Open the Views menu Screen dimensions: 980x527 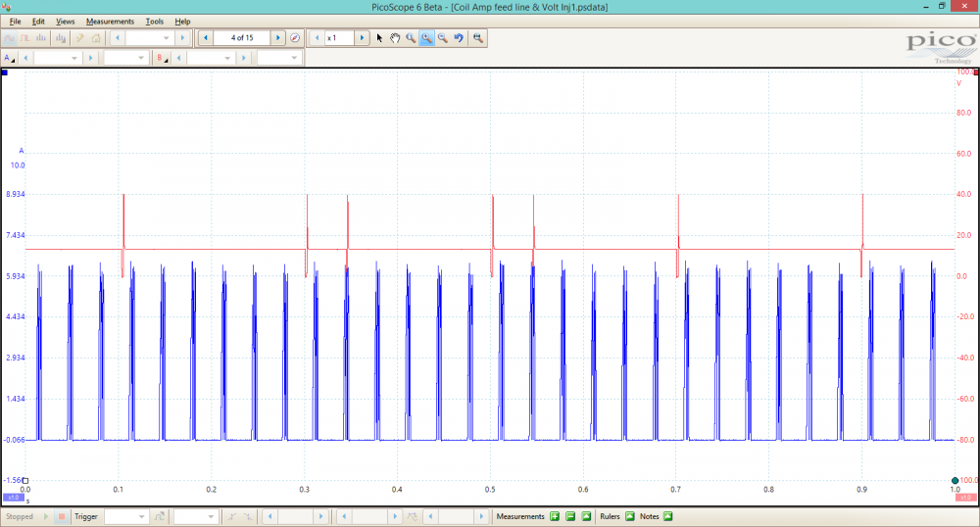coord(65,22)
